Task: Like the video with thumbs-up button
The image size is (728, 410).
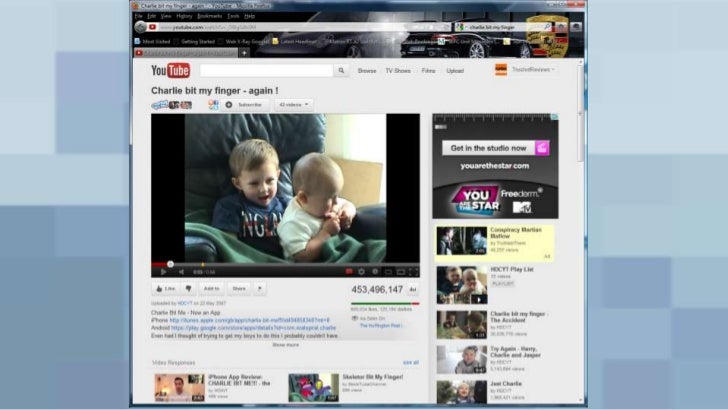Action: coord(166,289)
